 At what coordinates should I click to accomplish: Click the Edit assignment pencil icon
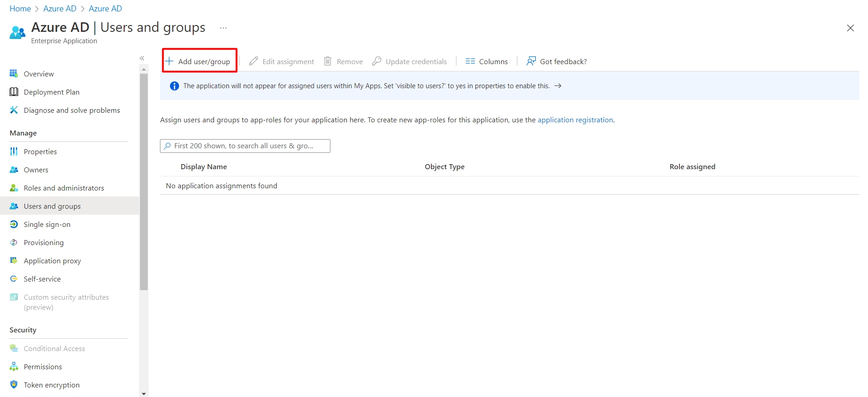click(254, 61)
